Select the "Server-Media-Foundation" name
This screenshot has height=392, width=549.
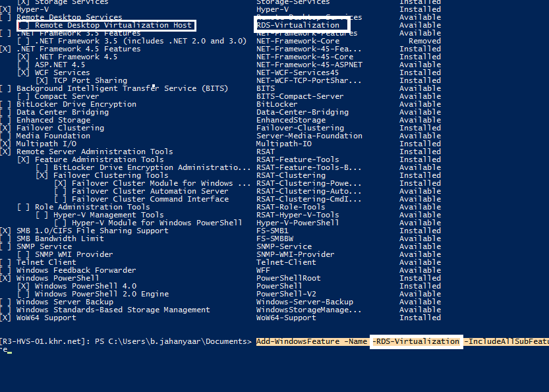pyautogui.click(x=310, y=136)
